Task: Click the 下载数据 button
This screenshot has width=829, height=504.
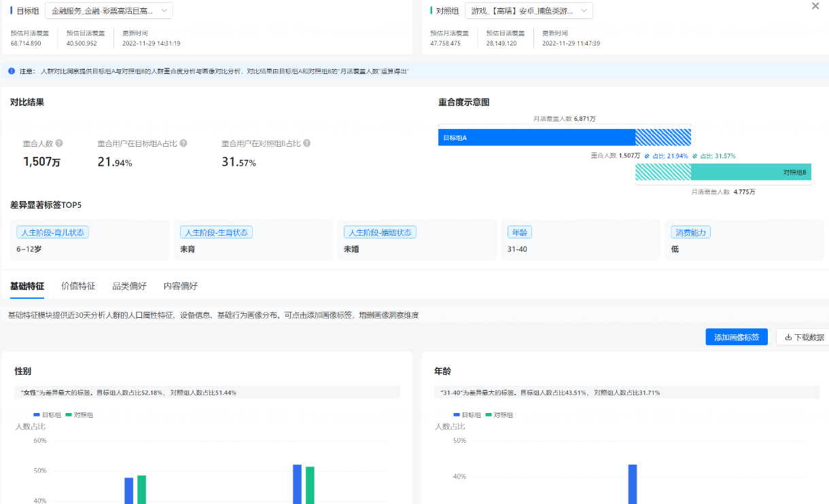Action: click(x=805, y=337)
